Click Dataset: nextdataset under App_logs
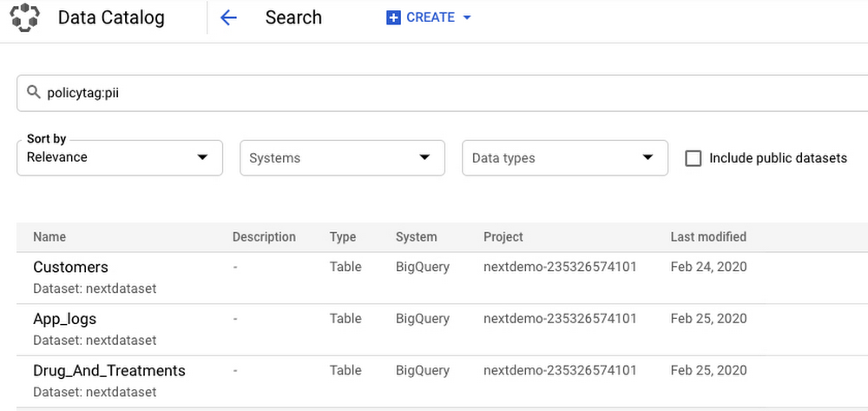Screen dimensions: 868x411 click(x=95, y=340)
